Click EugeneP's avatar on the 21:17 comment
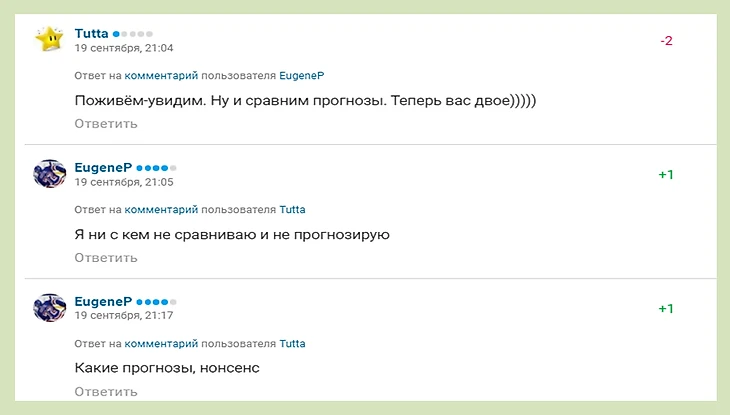730x415 pixels. pyautogui.click(x=49, y=308)
